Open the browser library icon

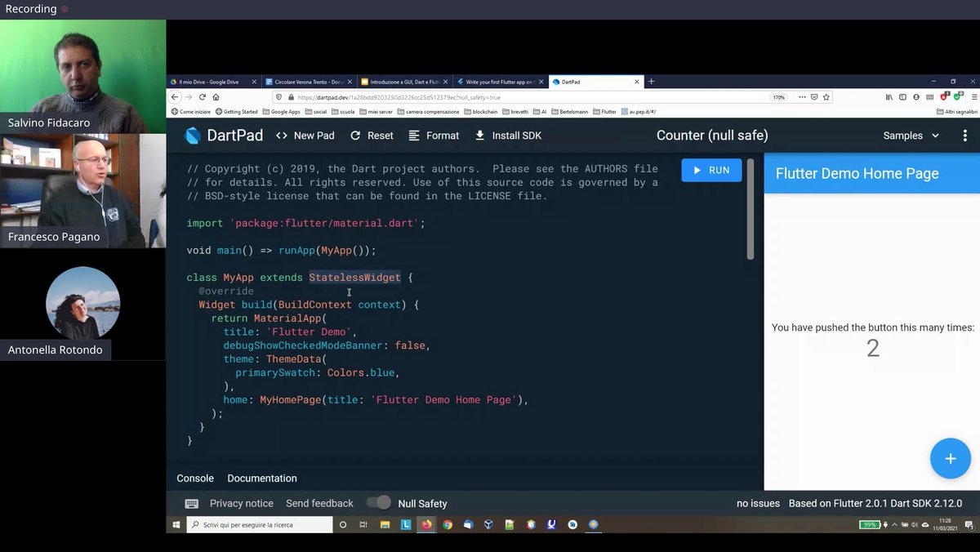889,97
